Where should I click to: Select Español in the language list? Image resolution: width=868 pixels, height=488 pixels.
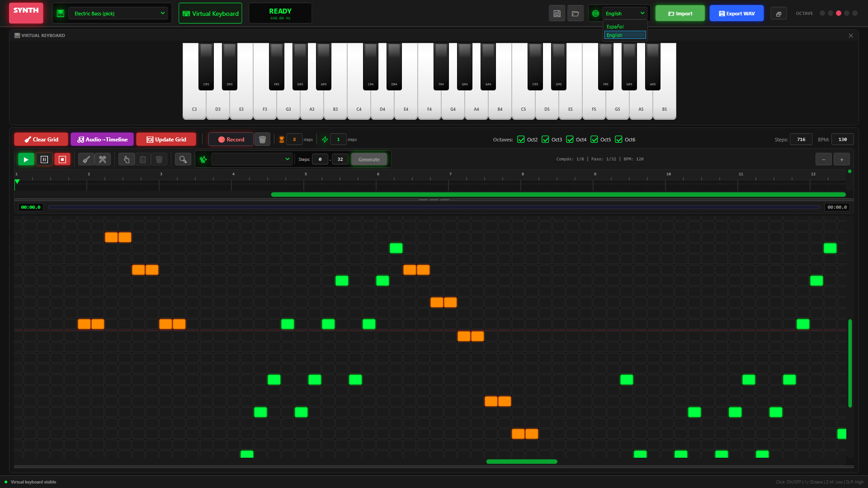pos(625,27)
